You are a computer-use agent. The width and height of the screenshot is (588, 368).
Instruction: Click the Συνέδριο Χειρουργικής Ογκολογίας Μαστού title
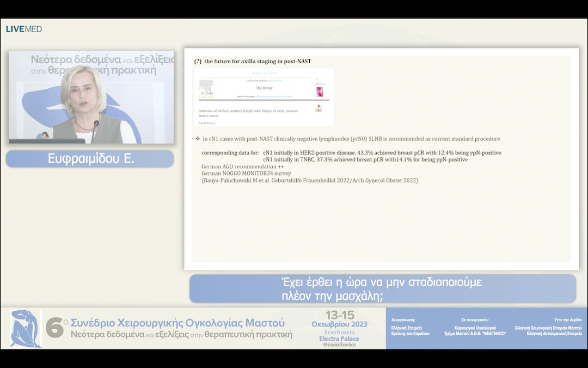pyautogui.click(x=177, y=322)
